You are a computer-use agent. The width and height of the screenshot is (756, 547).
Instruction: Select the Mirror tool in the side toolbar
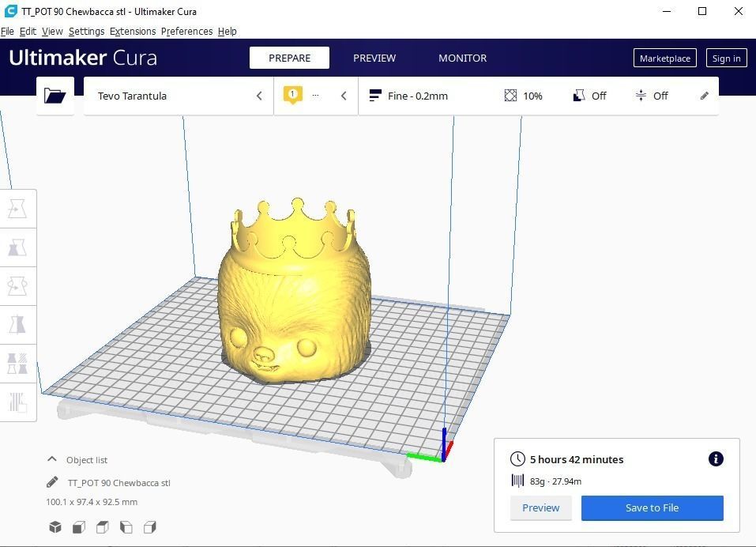pos(17,325)
